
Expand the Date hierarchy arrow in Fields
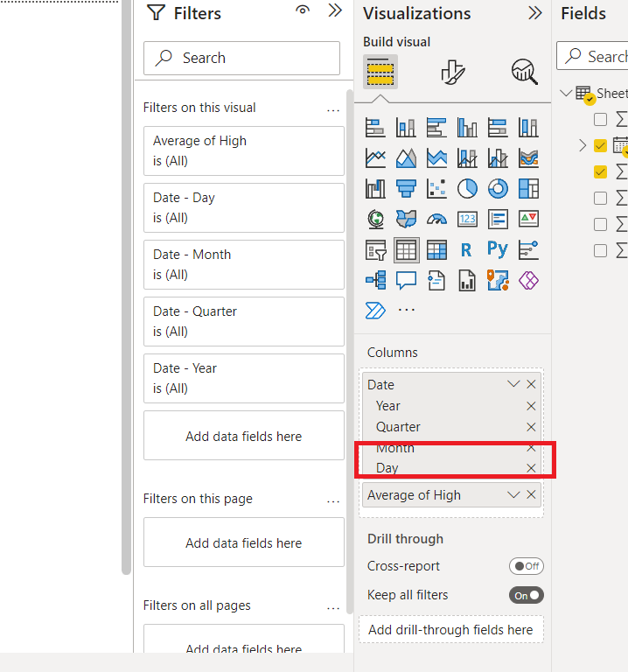click(583, 146)
